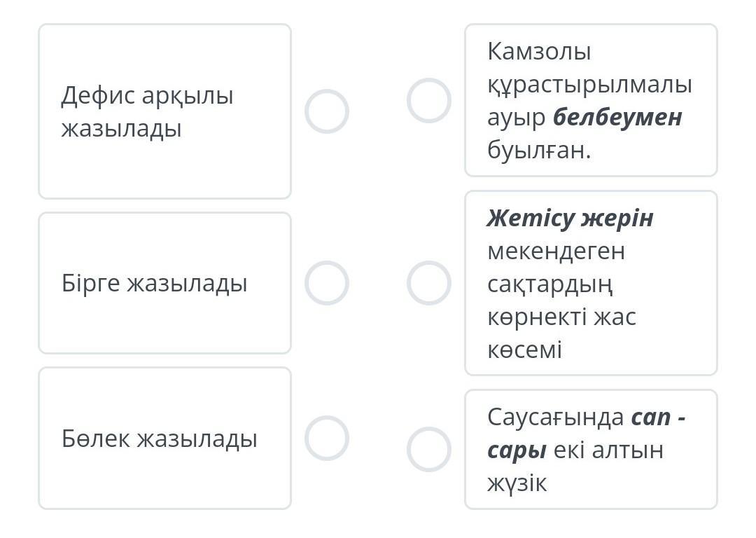Select the circle next to "Бөлек жазылады"
The height and width of the screenshot is (538, 756).
pyautogui.click(x=326, y=438)
